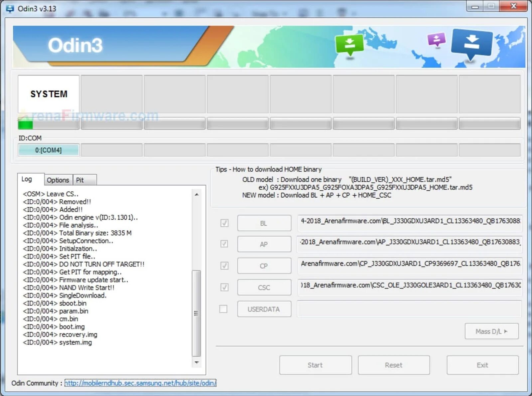Click the log scrollbar down arrow

pyautogui.click(x=197, y=362)
